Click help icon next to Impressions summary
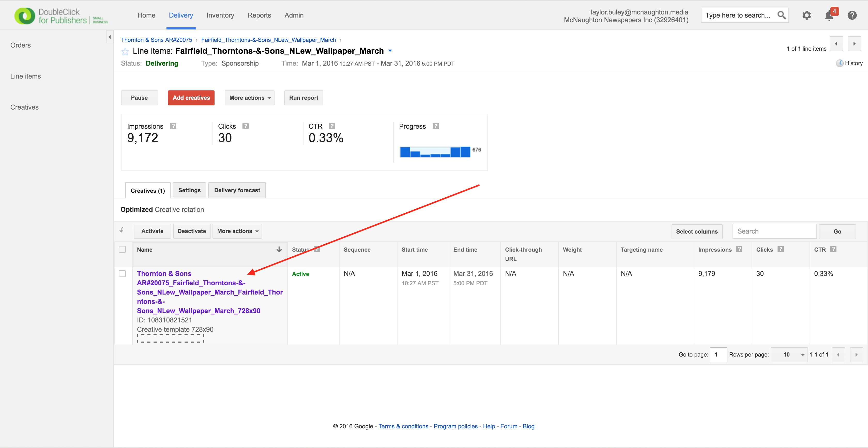868x448 pixels. [x=173, y=126]
